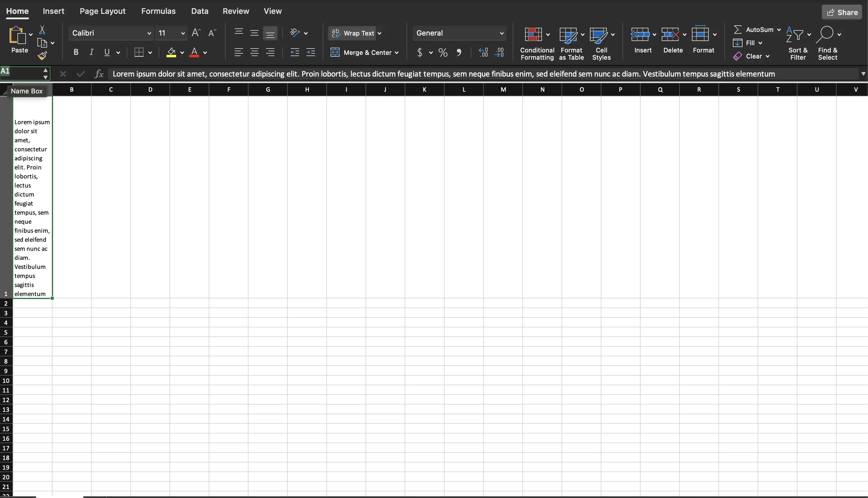This screenshot has width=868, height=498.
Task: Click the Increase Decimal icon
Action: [x=483, y=52]
